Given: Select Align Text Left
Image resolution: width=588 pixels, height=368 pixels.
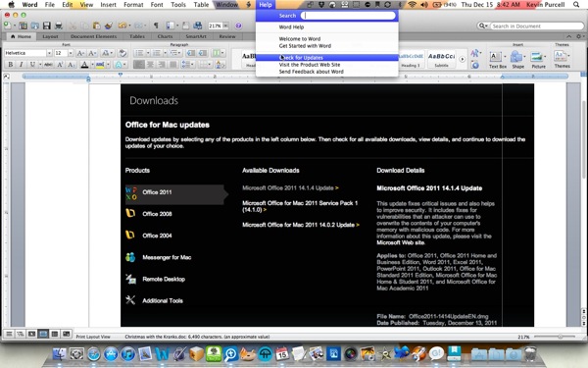Looking at the screenshot, I should (x=139, y=65).
